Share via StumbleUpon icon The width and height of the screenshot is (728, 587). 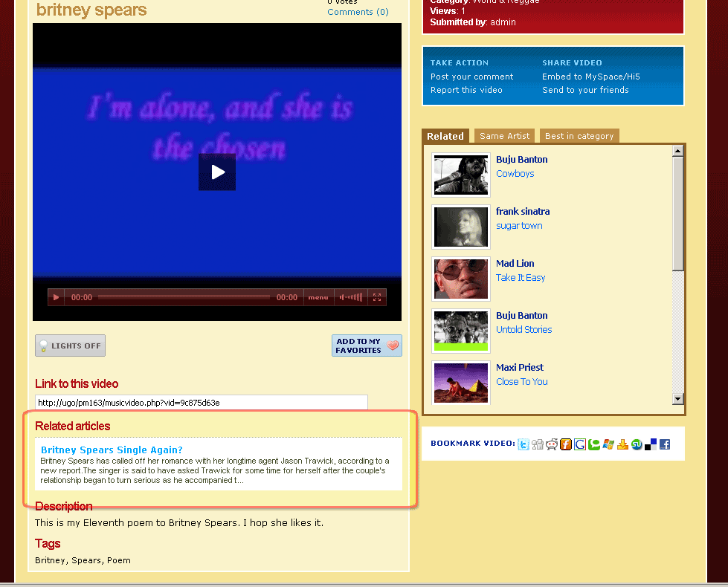coord(637,444)
